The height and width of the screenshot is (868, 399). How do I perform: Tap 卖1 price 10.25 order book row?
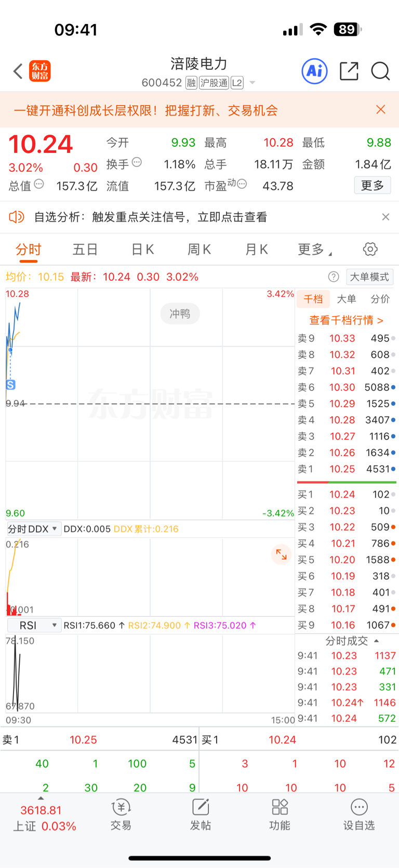tap(347, 469)
